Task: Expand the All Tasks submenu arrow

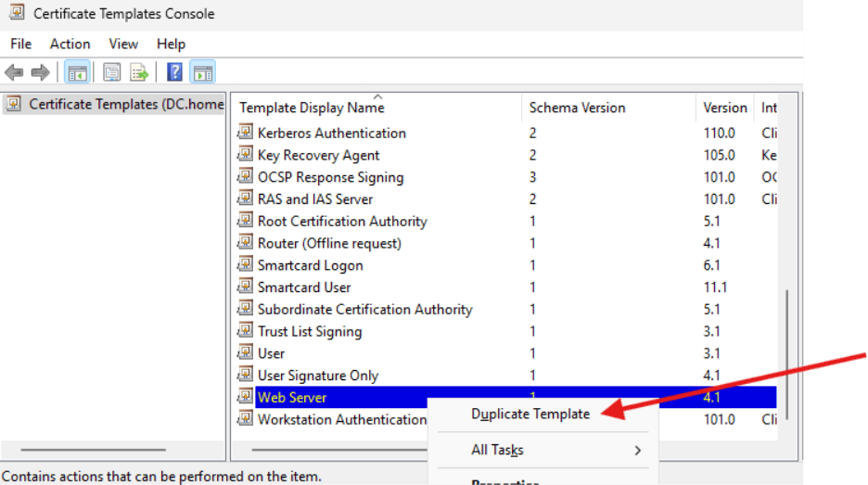Action: pyautogui.click(x=637, y=451)
